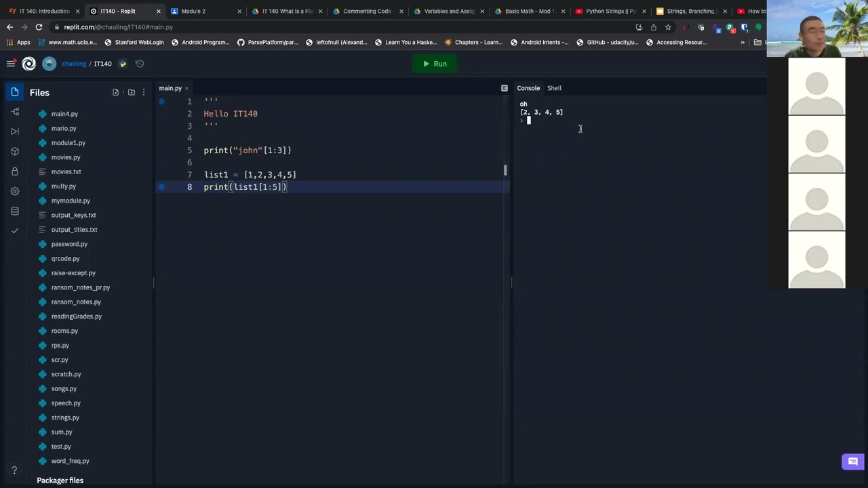
Task: Show more bookmarks with chevron
Action: 743,42
